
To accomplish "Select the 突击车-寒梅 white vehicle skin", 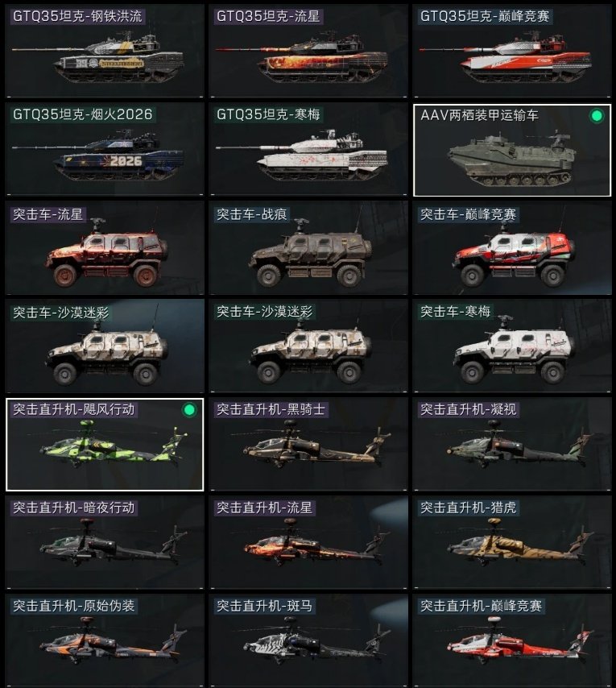I will click(x=511, y=346).
